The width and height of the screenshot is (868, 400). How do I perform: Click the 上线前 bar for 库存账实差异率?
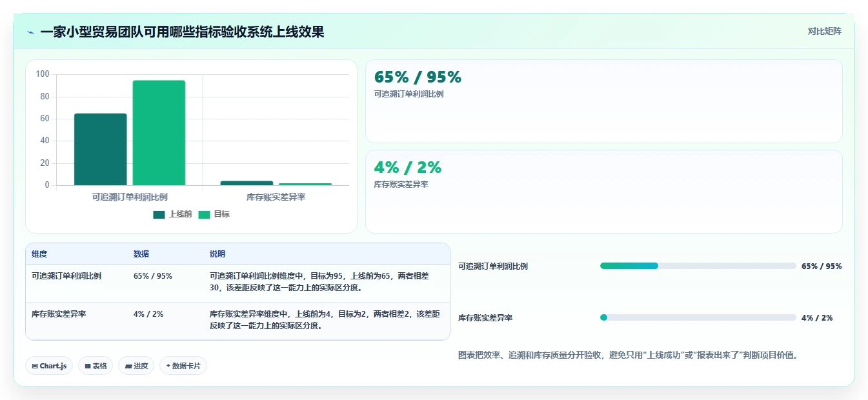[x=247, y=183]
